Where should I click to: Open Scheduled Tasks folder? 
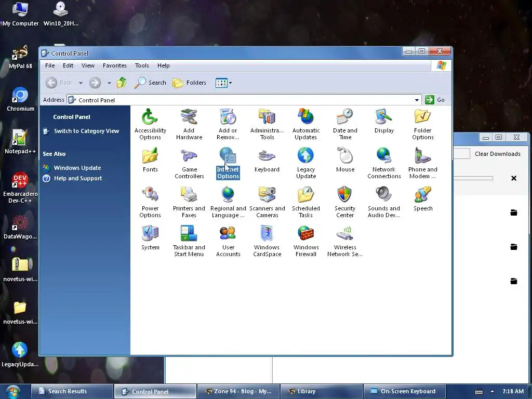(x=305, y=202)
